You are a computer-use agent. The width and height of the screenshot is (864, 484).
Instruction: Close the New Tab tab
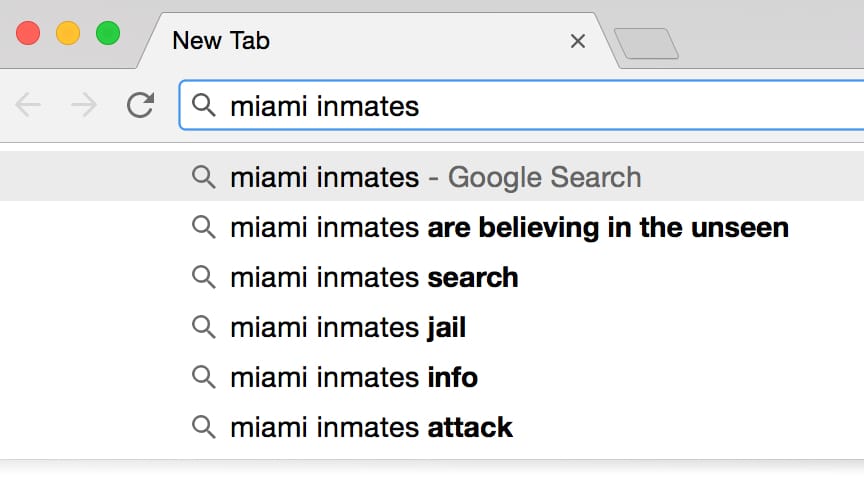[x=577, y=41]
